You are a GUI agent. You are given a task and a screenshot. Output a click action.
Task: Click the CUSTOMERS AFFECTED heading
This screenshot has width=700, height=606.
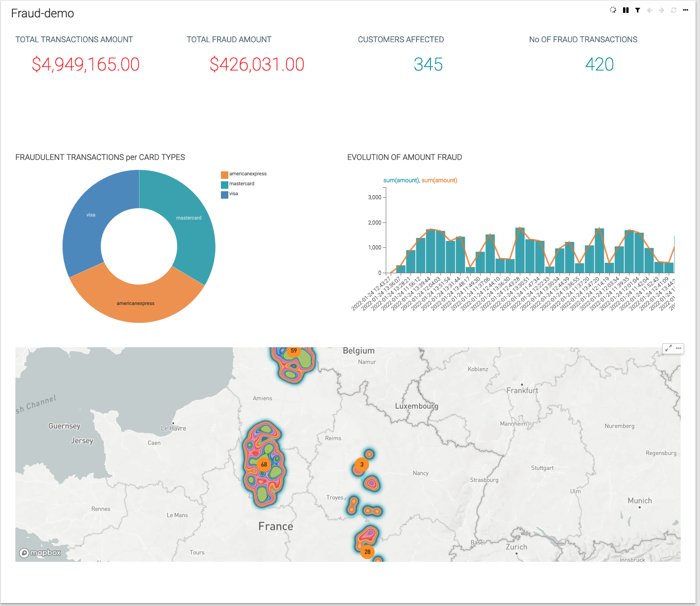[x=401, y=40]
